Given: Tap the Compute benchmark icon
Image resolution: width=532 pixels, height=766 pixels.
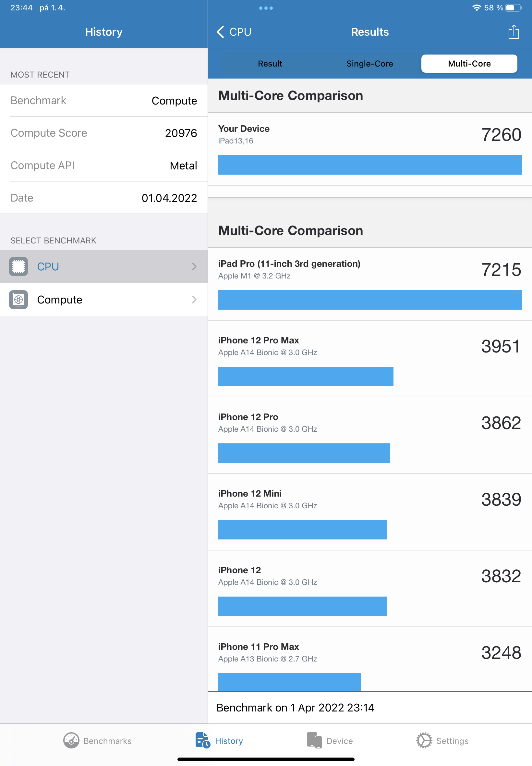Looking at the screenshot, I should (18, 300).
